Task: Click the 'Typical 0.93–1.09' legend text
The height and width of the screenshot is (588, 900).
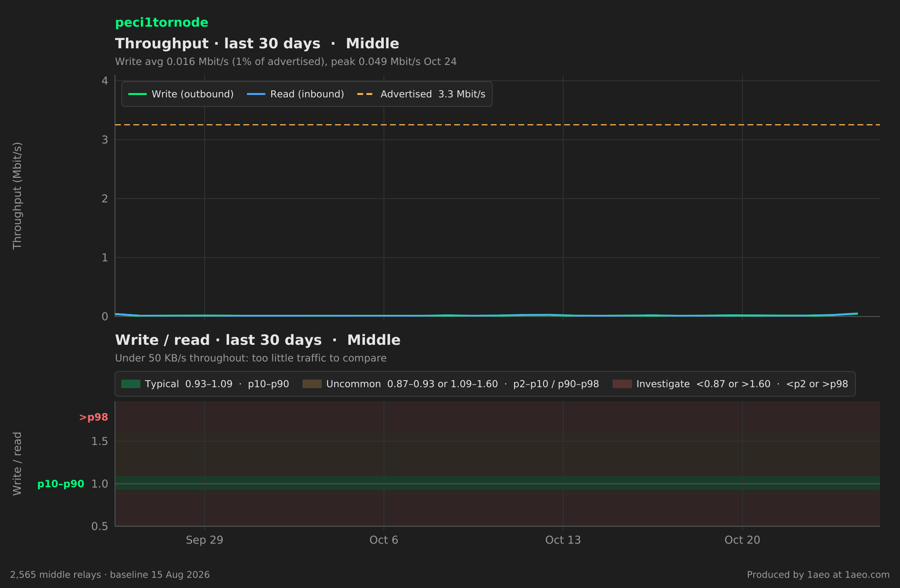Action: 217,384
